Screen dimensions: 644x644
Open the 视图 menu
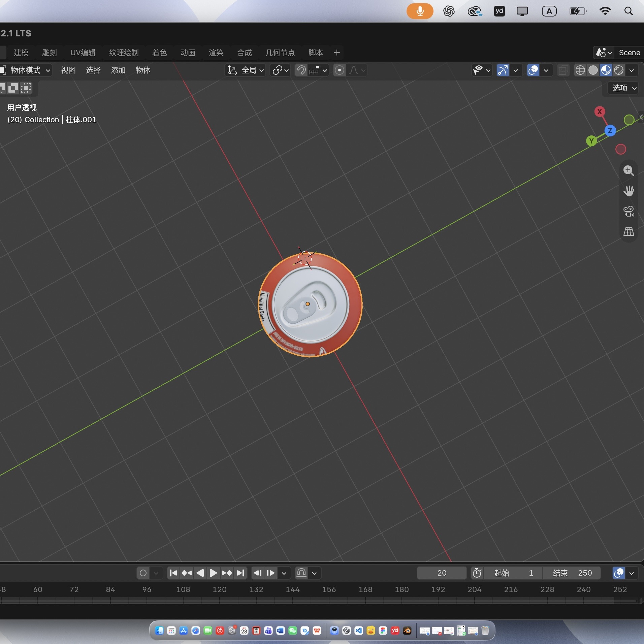[68, 70]
